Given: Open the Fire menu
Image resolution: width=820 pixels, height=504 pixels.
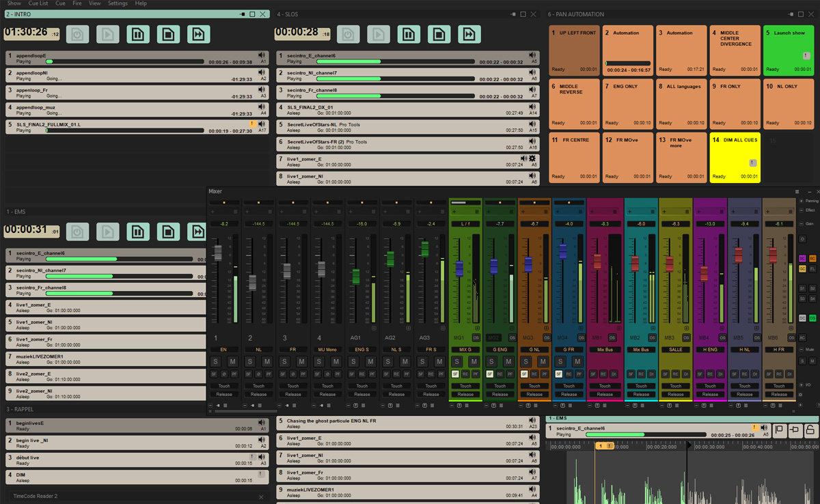Looking at the screenshot, I should point(77,3).
